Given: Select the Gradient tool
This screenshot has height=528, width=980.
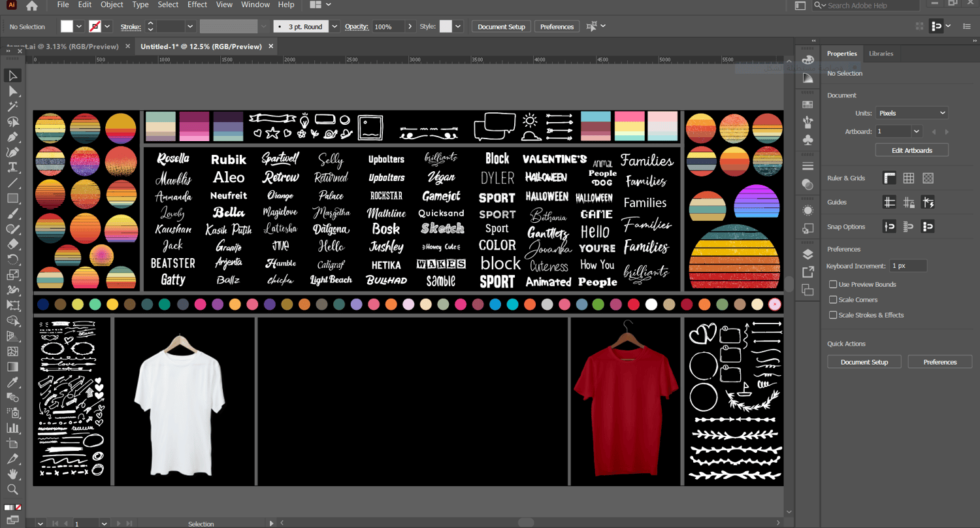Looking at the screenshot, I should pos(12,367).
